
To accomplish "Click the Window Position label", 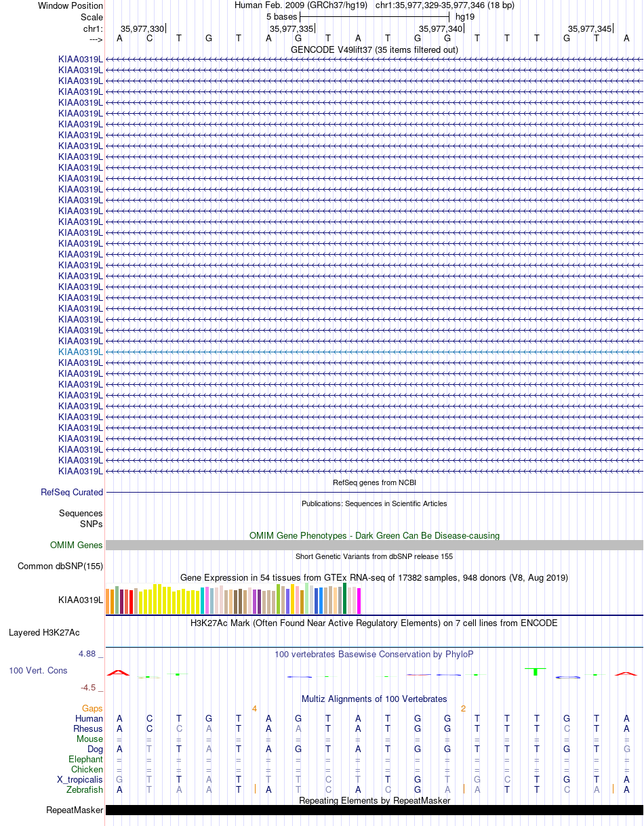I will tap(71, 5).
